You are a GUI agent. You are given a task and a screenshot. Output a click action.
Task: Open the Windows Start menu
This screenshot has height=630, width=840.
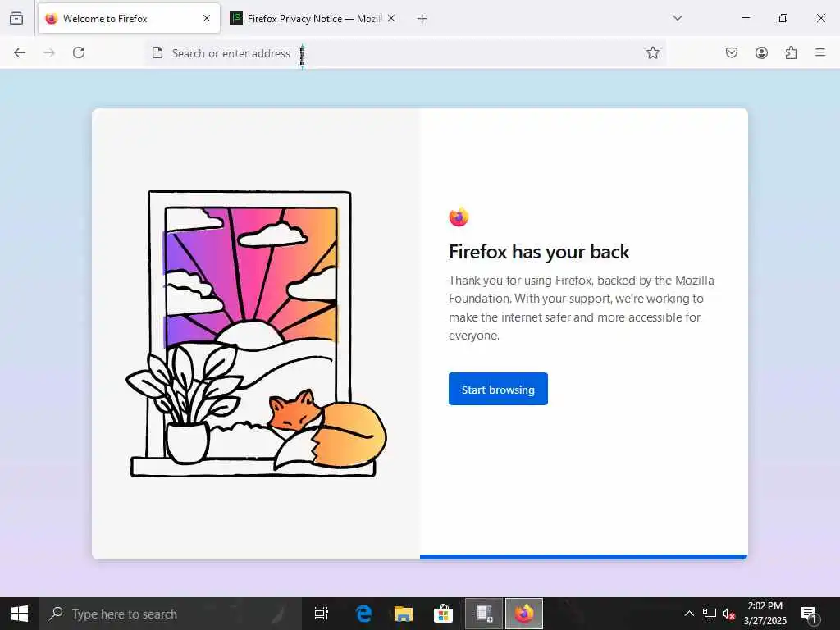tap(20, 614)
